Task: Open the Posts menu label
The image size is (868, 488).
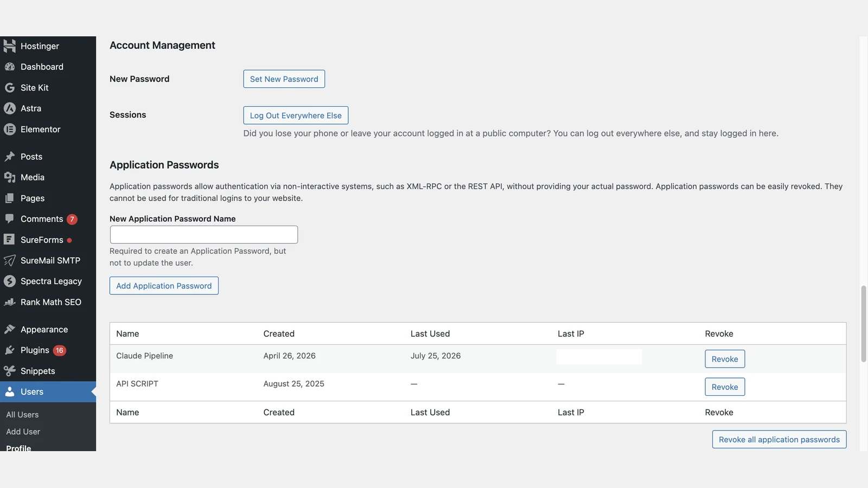Action: tap(31, 157)
